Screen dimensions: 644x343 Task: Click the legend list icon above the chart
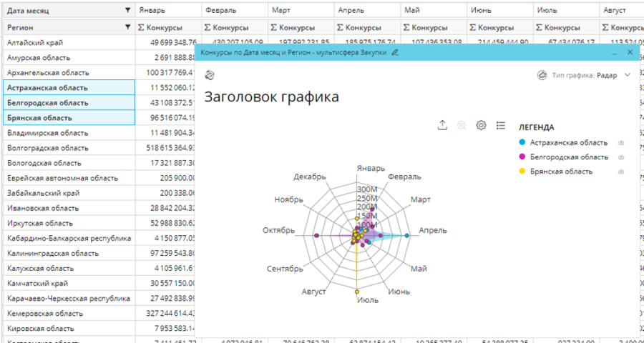pos(501,125)
